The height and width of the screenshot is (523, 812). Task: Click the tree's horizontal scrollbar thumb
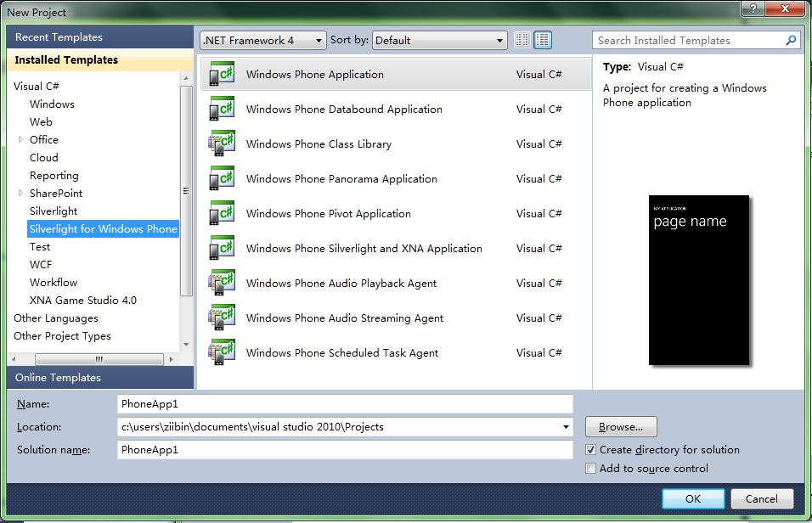click(x=99, y=359)
